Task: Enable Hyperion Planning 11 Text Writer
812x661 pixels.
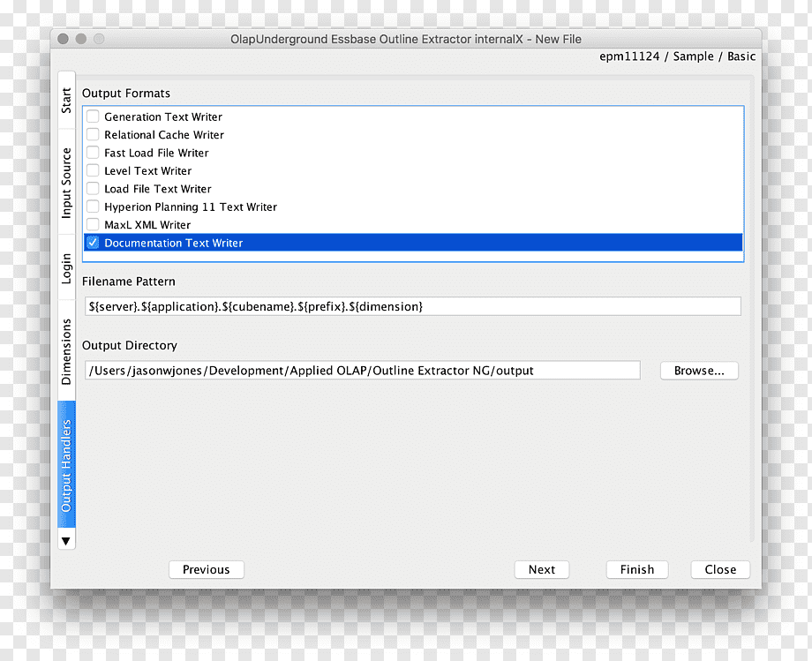Action: point(93,207)
